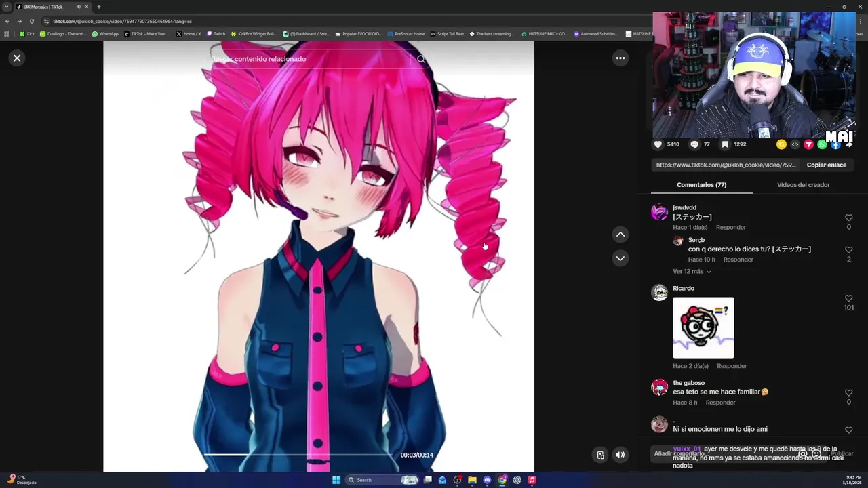Click the yellow repost icon
Viewport: 868px width, 488px height.
[x=781, y=144]
